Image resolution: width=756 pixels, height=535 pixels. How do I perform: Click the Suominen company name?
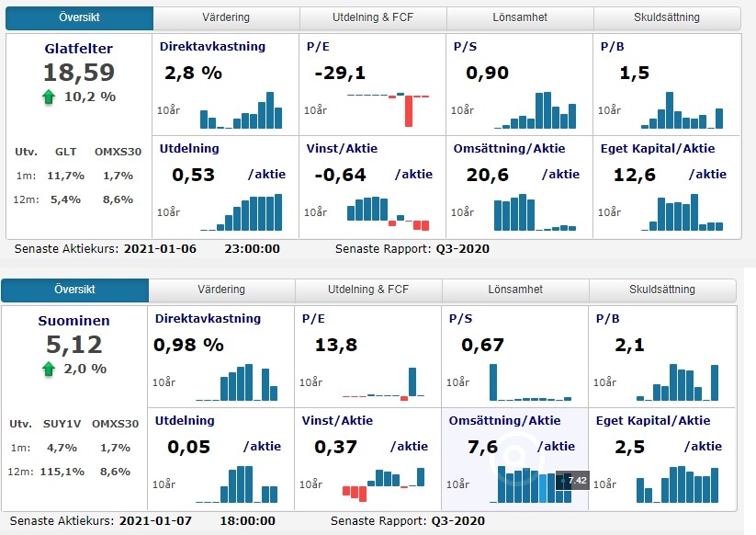pos(73,322)
